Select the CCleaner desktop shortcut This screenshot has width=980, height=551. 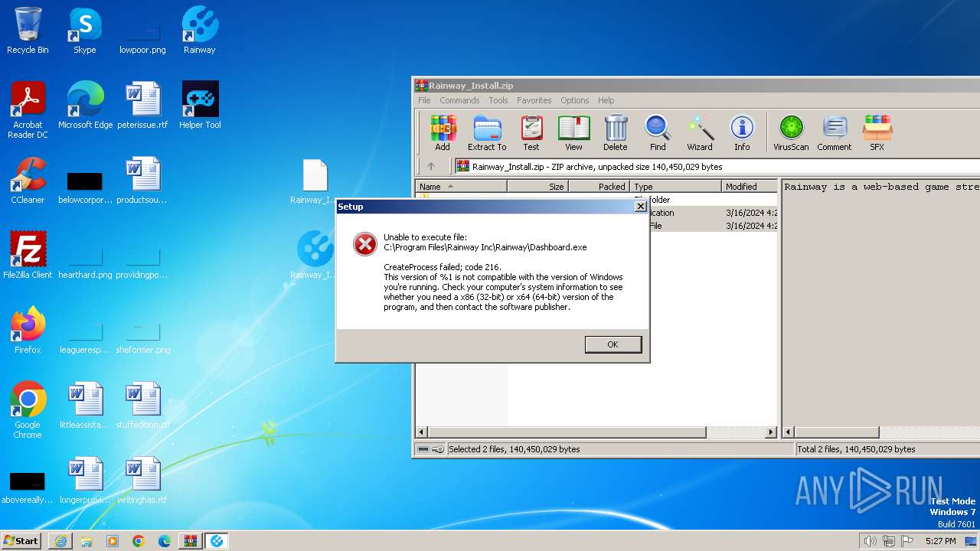[28, 181]
